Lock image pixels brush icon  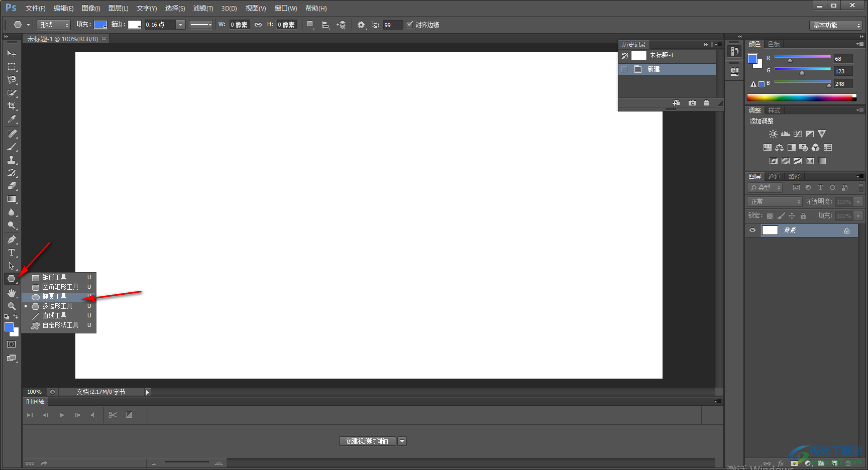click(781, 216)
